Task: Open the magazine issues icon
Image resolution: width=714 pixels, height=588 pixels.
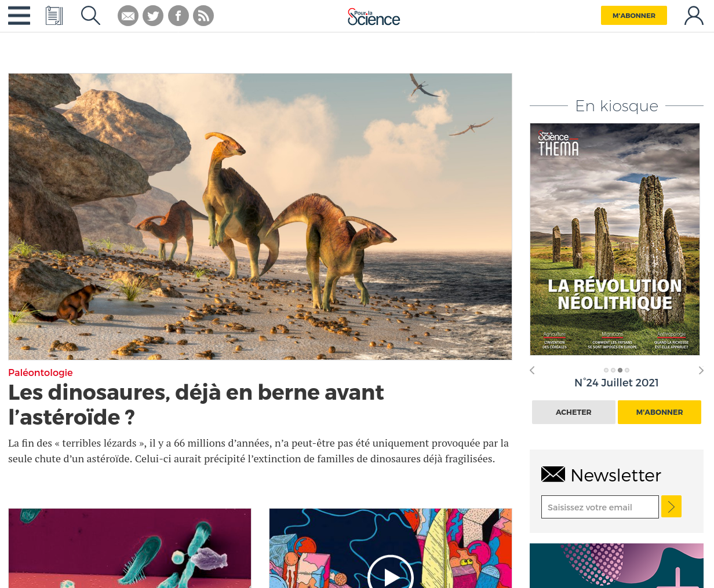Action: pyautogui.click(x=54, y=16)
